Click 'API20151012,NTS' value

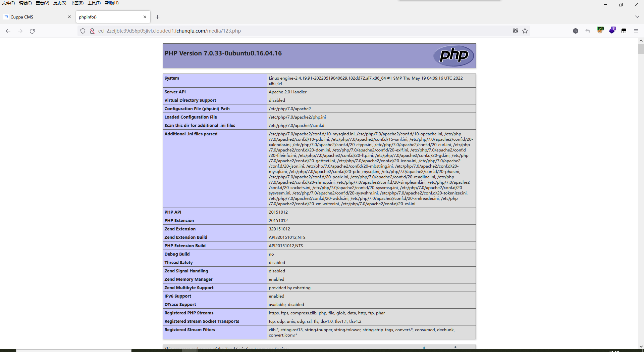pos(286,246)
